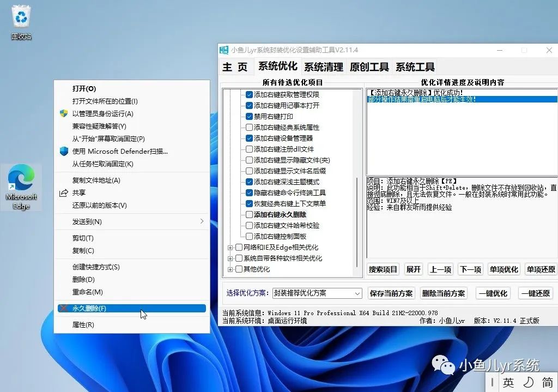Expand the 系统自带各种软件相关优化 node
The width and height of the screenshot is (558, 392).
coord(231,258)
